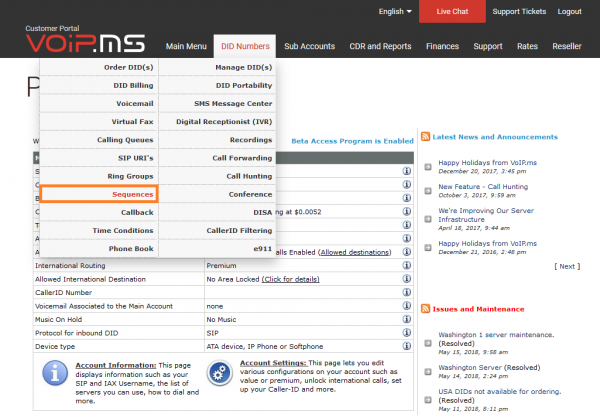Open Account Information link

coord(116,365)
